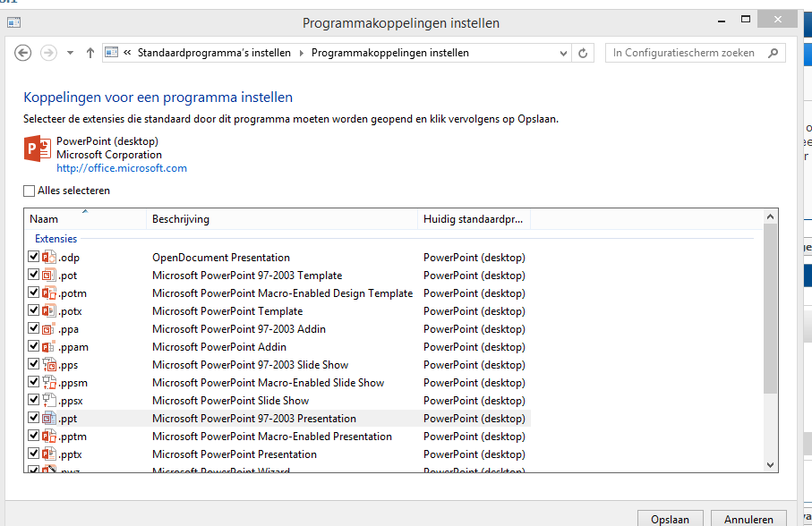Click the .potm file type icon
The height and width of the screenshot is (526, 812).
tap(49, 293)
